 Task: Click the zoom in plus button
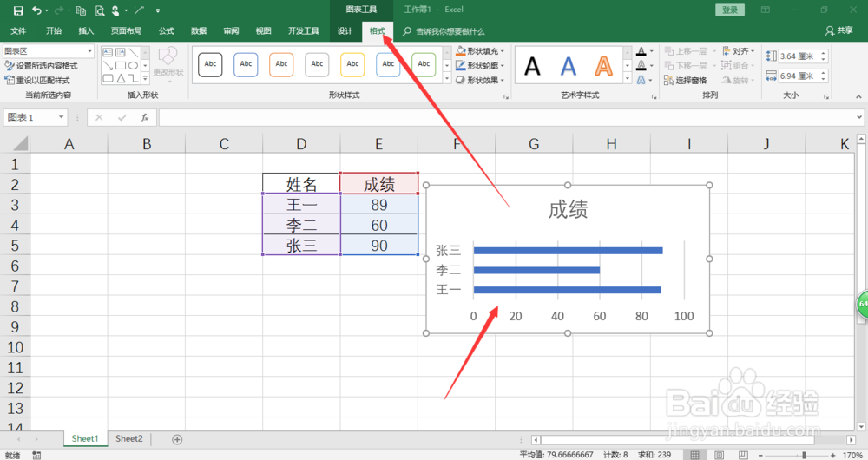click(833, 455)
